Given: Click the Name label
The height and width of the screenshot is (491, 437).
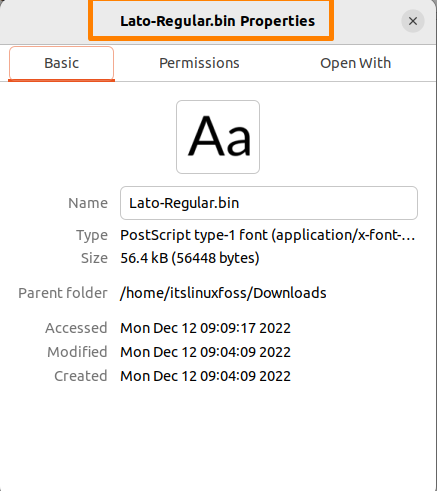Looking at the screenshot, I should pos(88,203).
